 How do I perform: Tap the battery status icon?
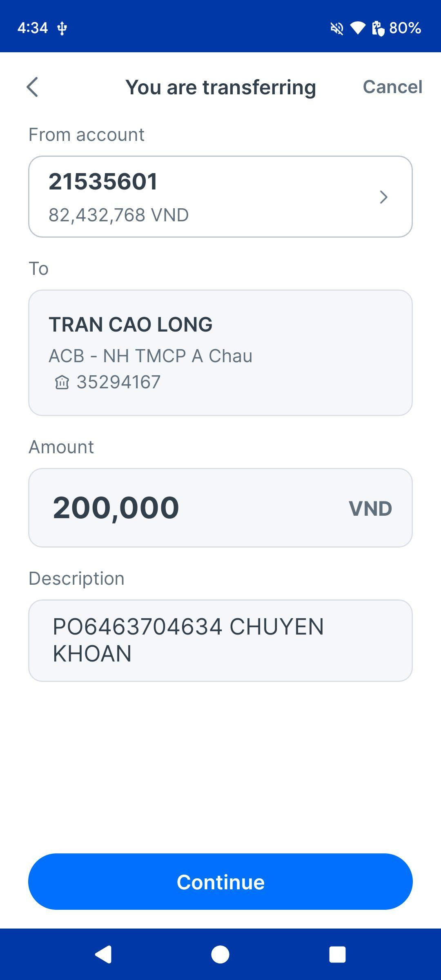378,28
